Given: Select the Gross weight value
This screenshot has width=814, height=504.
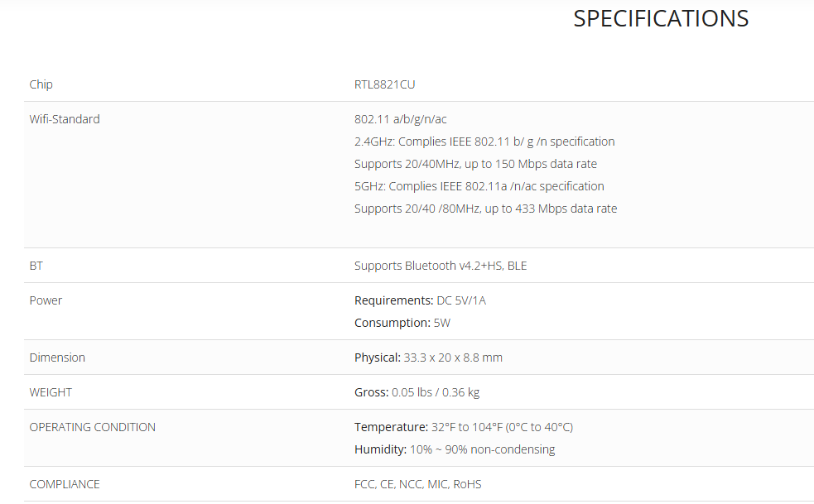Looking at the screenshot, I should click(x=417, y=392).
